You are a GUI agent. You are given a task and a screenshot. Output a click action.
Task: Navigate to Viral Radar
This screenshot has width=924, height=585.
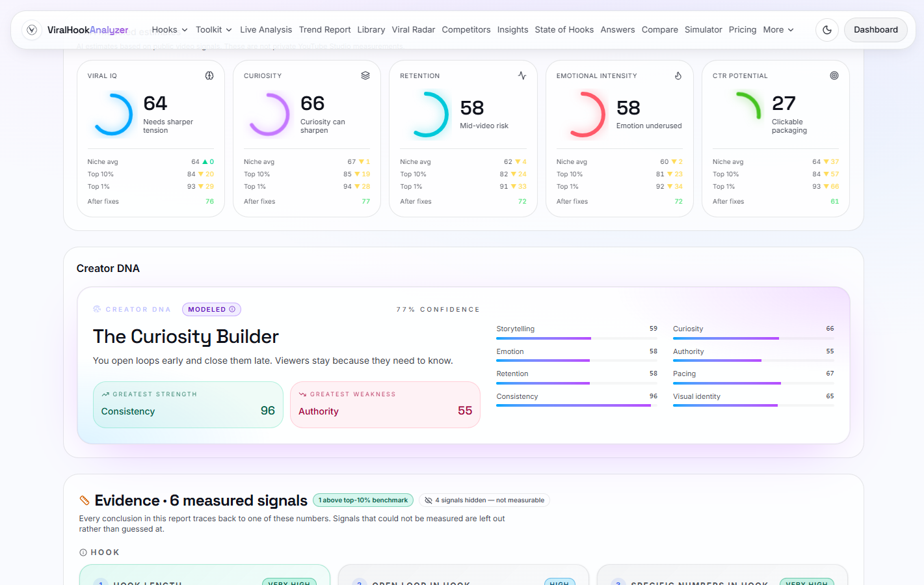pos(414,30)
